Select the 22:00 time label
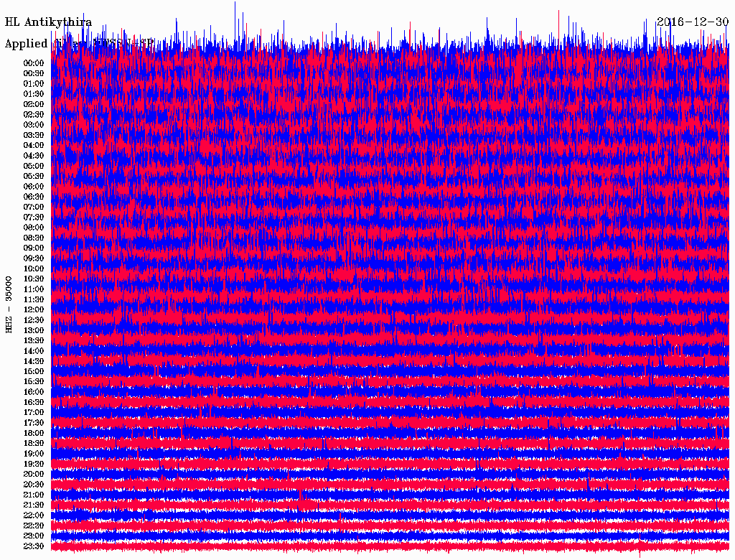735x560 pixels. tap(33, 515)
